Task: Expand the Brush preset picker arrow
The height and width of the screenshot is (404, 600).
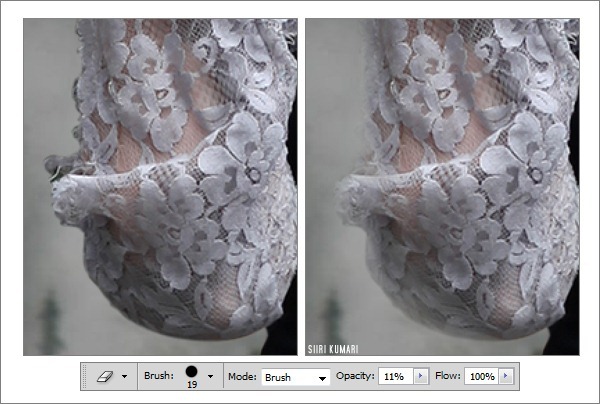Action: tap(211, 377)
